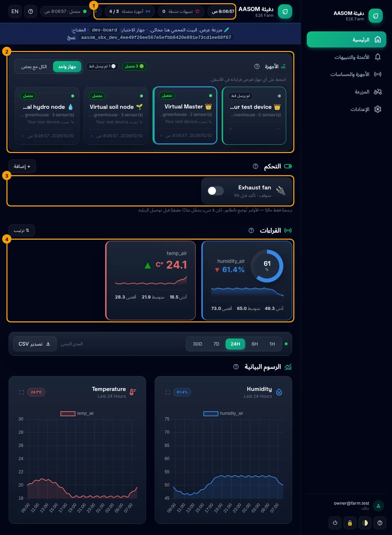
Task: Open help beside الرسوم البيانية heading
Action: pos(236,367)
